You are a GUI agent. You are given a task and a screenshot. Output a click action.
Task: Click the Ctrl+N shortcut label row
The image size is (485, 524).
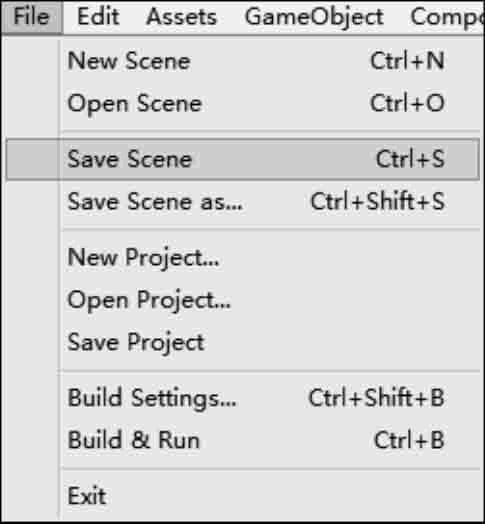[x=407, y=61]
